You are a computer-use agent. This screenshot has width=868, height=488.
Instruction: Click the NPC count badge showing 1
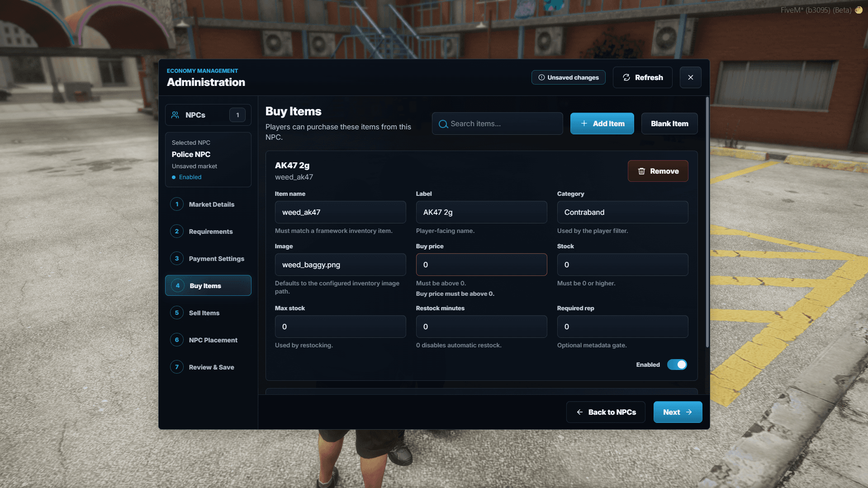click(x=237, y=115)
